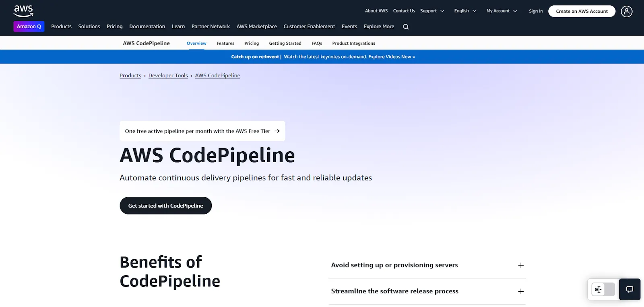Expand Avoid setting up or provisioning servers

pyautogui.click(x=427, y=265)
